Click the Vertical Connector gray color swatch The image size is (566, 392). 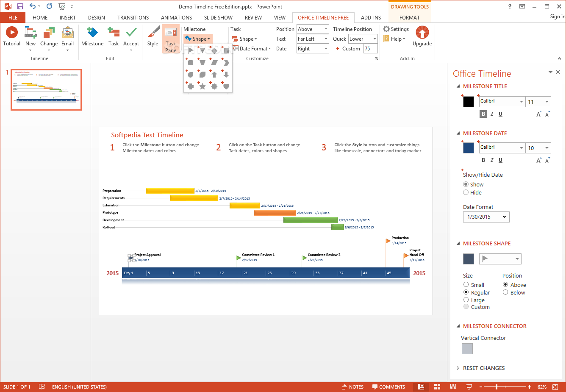coord(467,349)
